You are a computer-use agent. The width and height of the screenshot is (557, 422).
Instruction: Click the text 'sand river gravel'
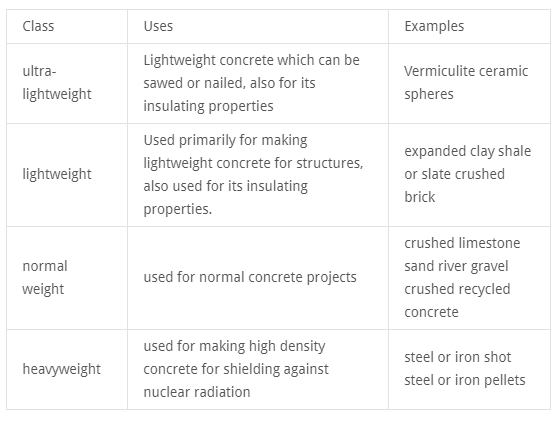pyautogui.click(x=456, y=266)
